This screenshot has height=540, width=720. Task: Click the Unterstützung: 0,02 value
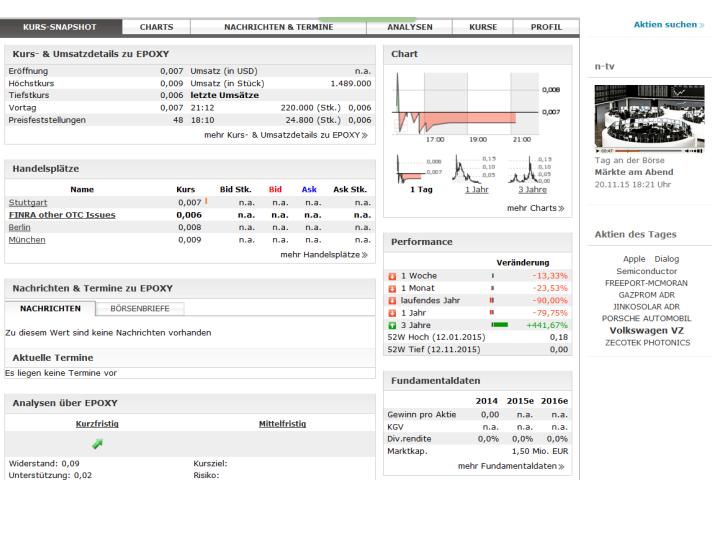click(x=50, y=475)
